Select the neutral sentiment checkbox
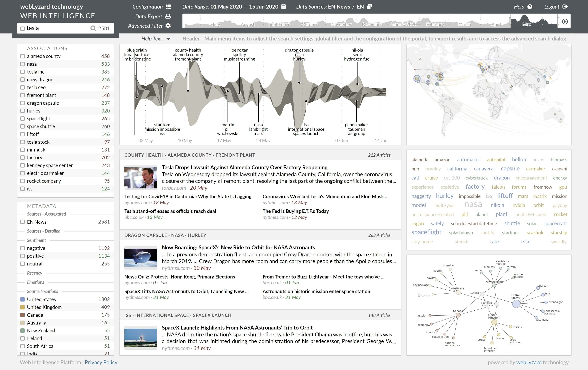This screenshot has width=588, height=370. 22,264
